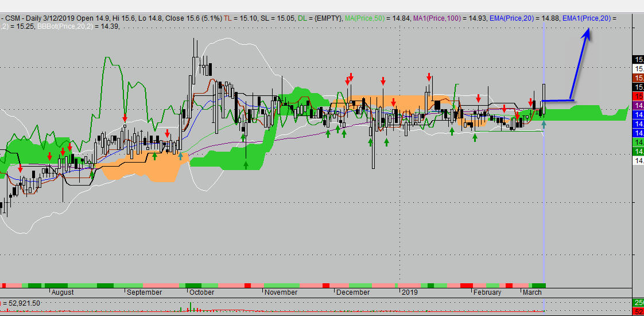Screen dimensions: 644x316
Task: Select the red sell arrow above early September candle
Action: click(125, 118)
